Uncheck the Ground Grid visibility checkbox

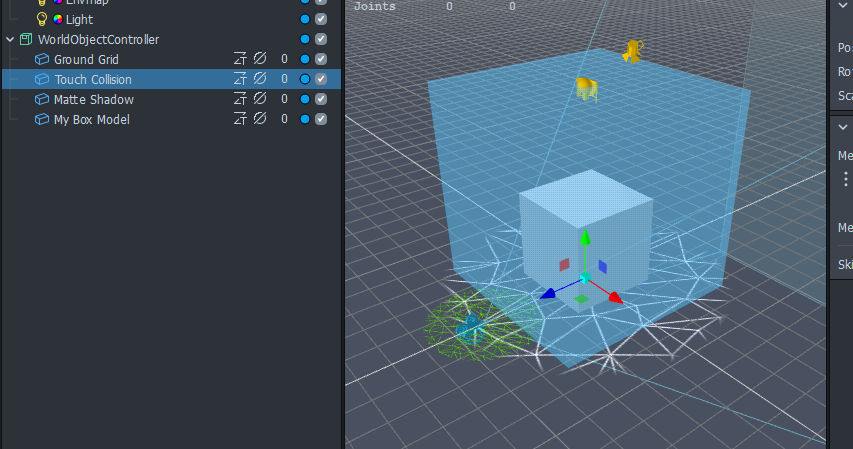pos(321,59)
